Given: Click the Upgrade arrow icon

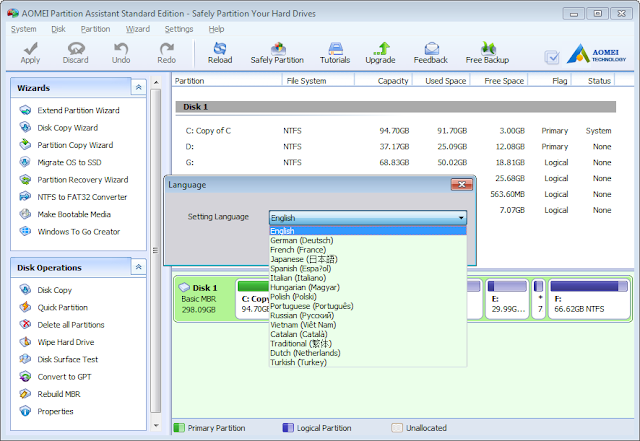Looking at the screenshot, I should point(381,49).
